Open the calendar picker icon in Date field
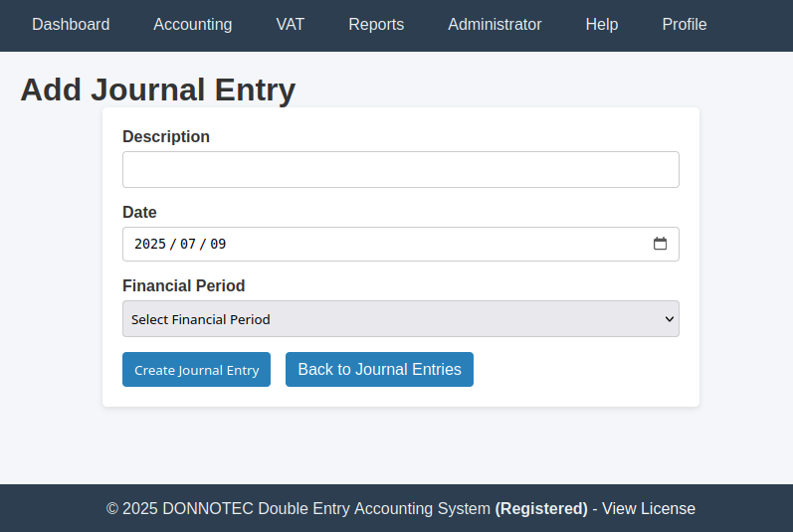Image resolution: width=793 pixels, height=532 pixels. (660, 244)
